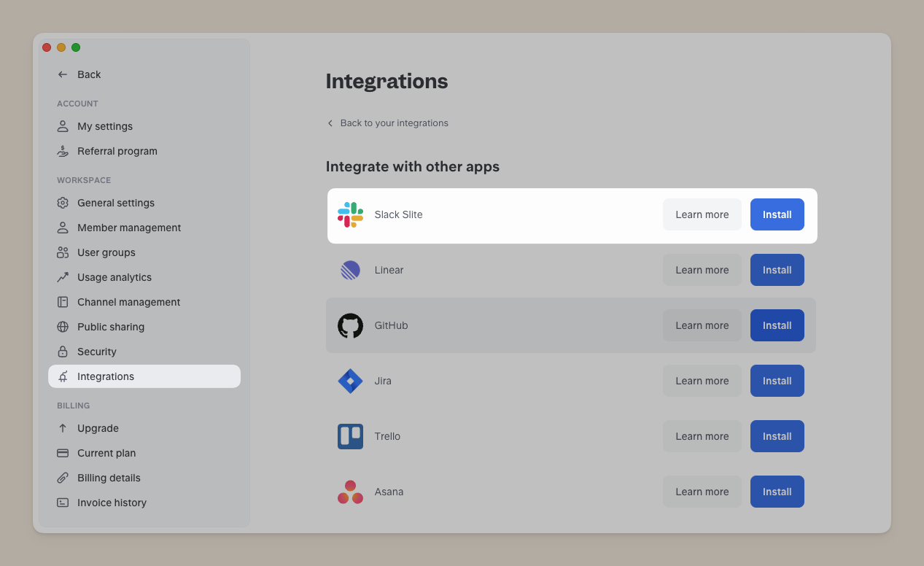Click the Referral program hand icon
Screen dimensions: 924x566
[63, 151]
